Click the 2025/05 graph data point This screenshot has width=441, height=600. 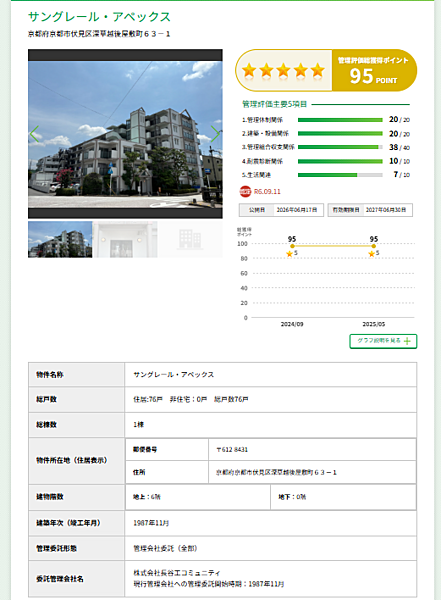pyautogui.click(x=374, y=246)
